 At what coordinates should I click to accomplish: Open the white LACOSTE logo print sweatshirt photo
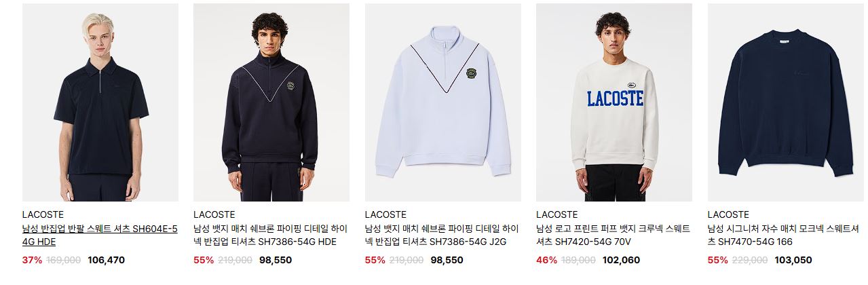coord(614,102)
